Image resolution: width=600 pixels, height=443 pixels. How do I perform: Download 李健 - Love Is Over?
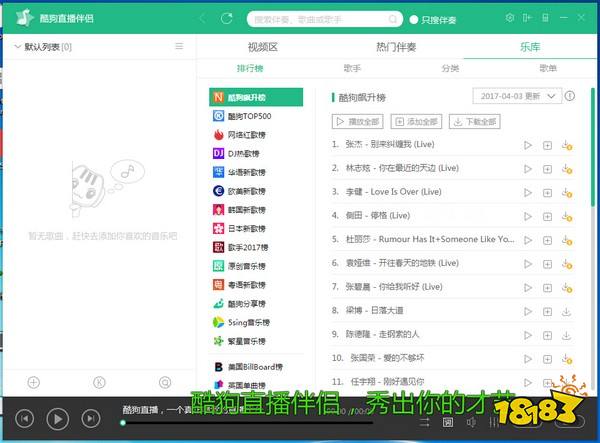click(567, 192)
